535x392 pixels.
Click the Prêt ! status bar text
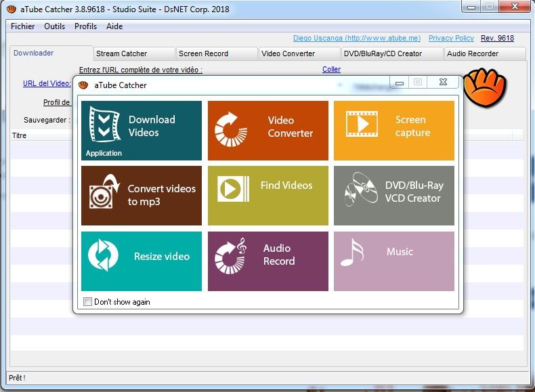point(17,378)
